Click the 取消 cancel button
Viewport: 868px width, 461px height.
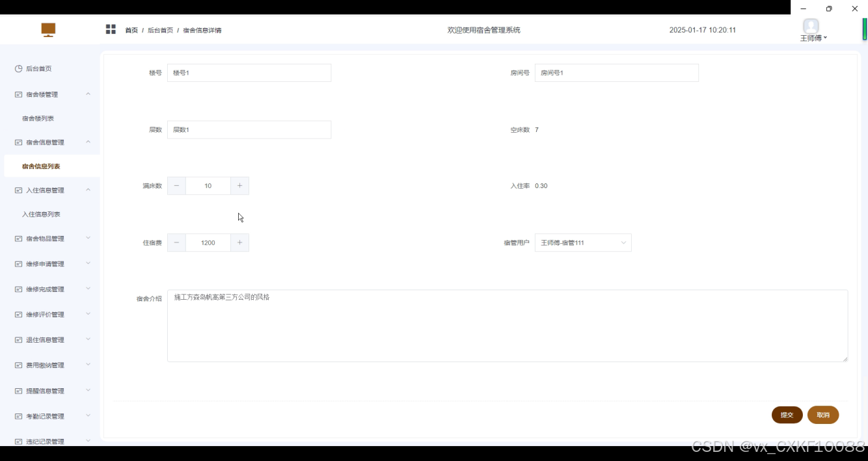click(823, 415)
